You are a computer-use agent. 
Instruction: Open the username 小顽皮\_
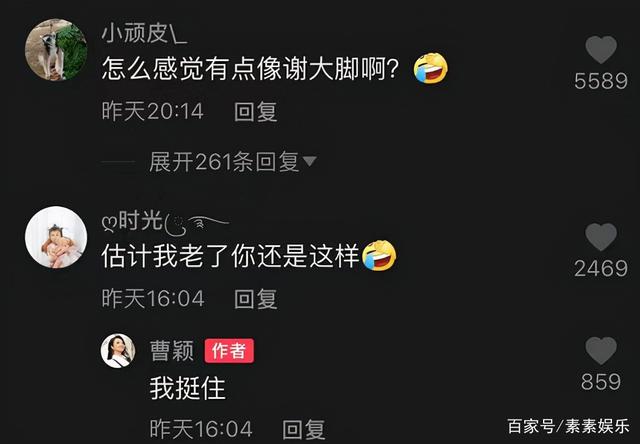tap(144, 33)
